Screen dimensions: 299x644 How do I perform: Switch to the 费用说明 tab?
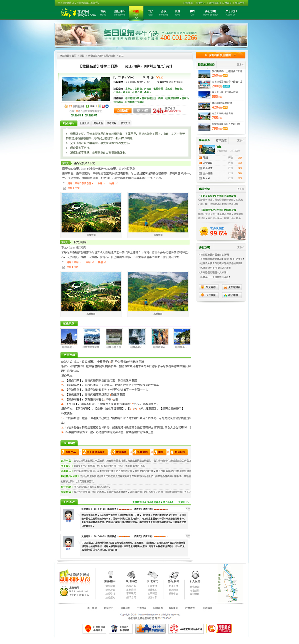coord(98,123)
